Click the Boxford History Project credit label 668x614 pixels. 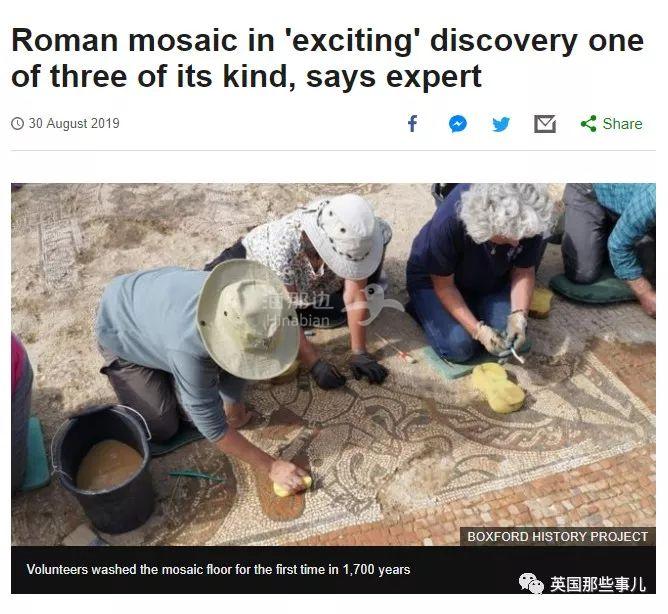pos(558,536)
